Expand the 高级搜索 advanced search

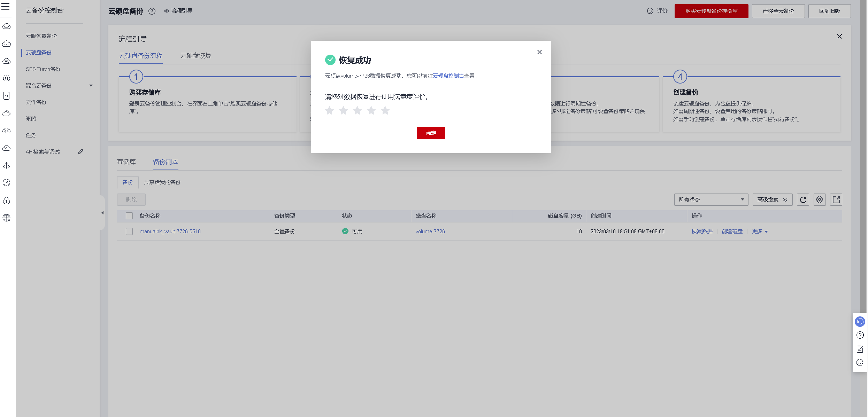(772, 199)
